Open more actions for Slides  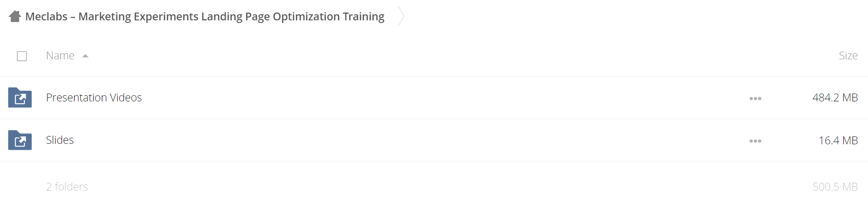pyautogui.click(x=755, y=141)
